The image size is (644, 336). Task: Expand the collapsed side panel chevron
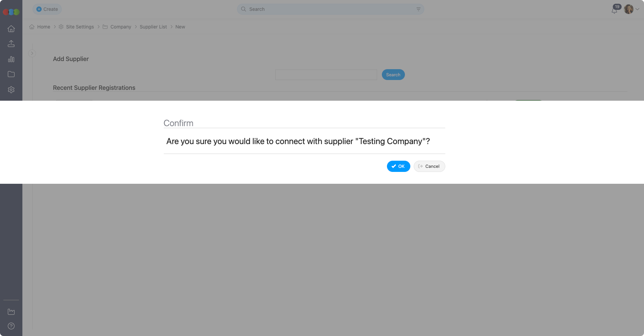(x=32, y=53)
